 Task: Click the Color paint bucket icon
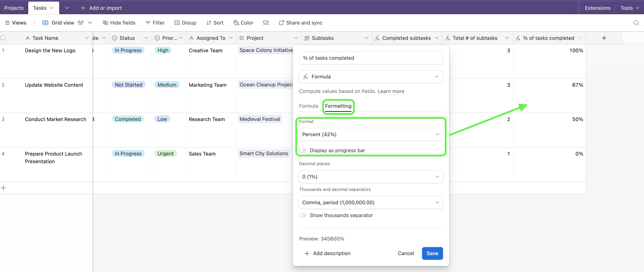point(236,23)
